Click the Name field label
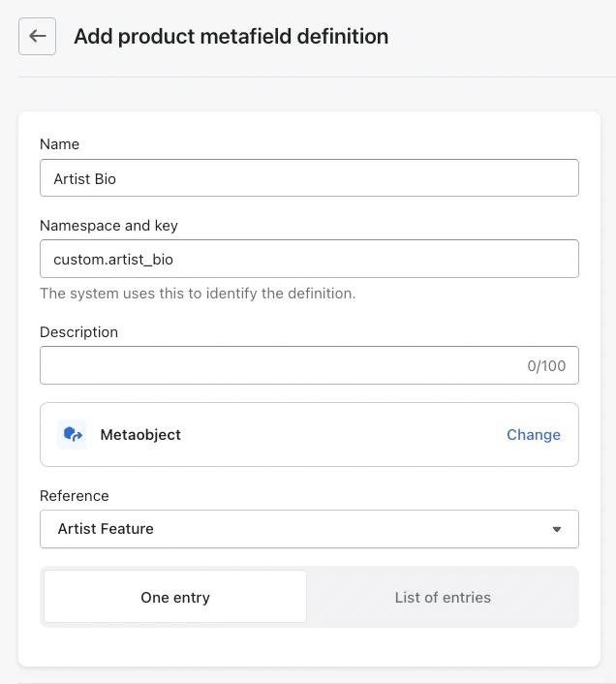 (x=59, y=144)
